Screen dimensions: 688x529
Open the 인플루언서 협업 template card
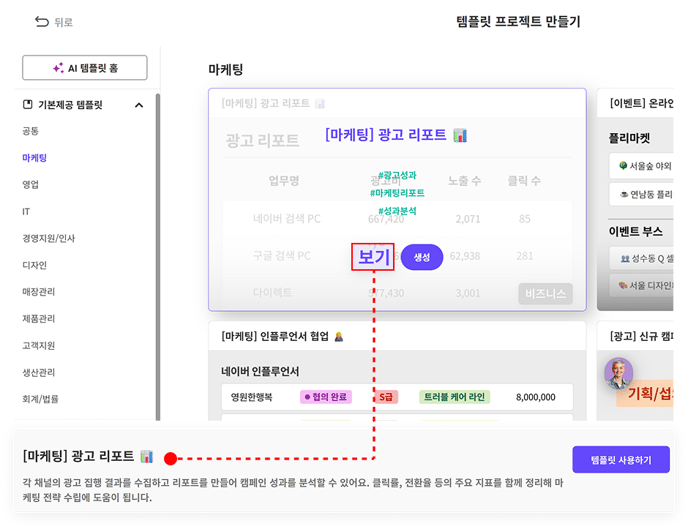(396, 338)
